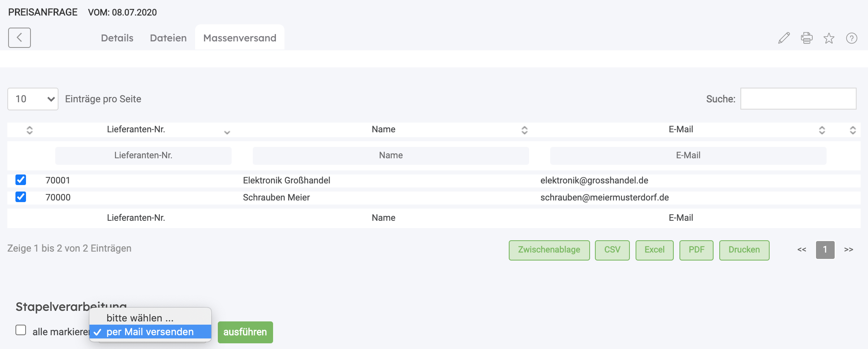Click the back arrow button
Viewport: 868px width, 349px height.
(x=19, y=38)
